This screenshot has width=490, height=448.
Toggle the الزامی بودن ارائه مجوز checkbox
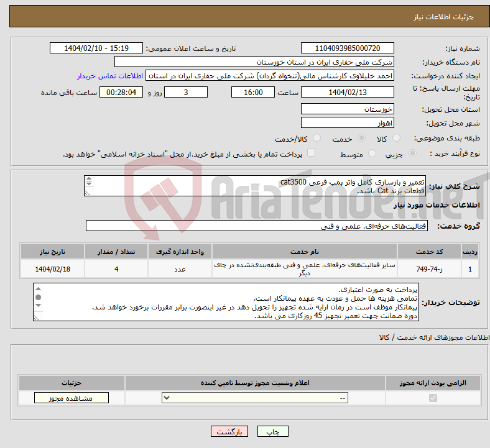pos(433,398)
